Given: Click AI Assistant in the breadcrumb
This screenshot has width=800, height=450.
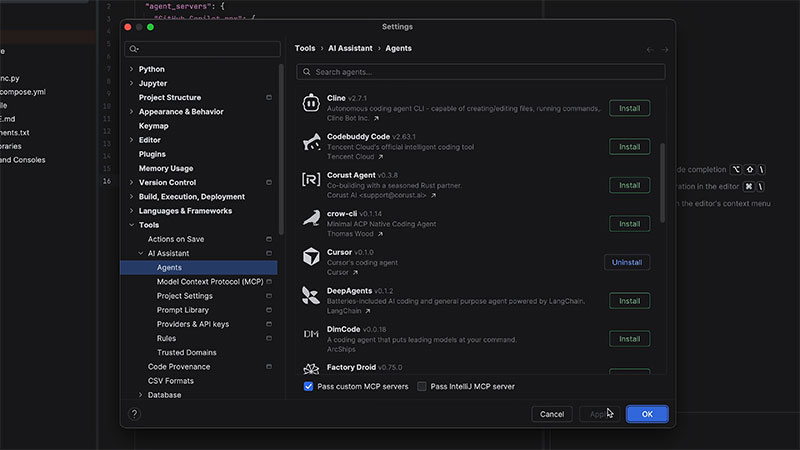Looking at the screenshot, I should pyautogui.click(x=350, y=48).
